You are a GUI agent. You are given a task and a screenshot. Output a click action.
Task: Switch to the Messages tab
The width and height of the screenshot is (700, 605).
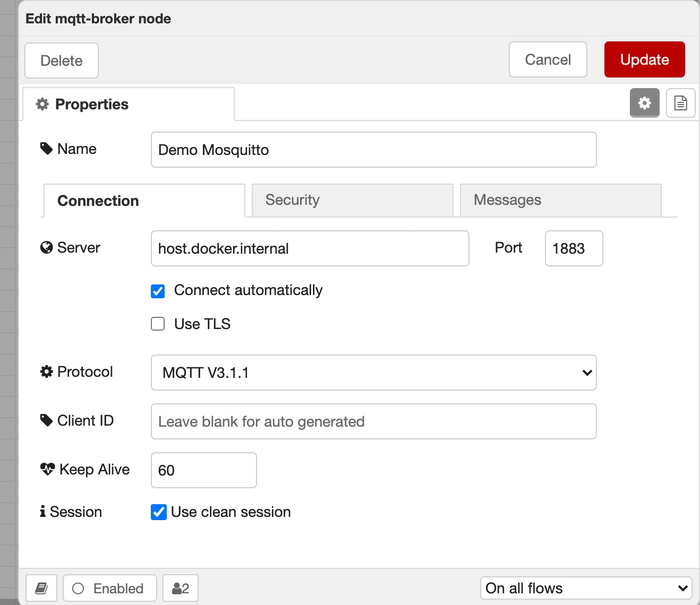click(561, 200)
